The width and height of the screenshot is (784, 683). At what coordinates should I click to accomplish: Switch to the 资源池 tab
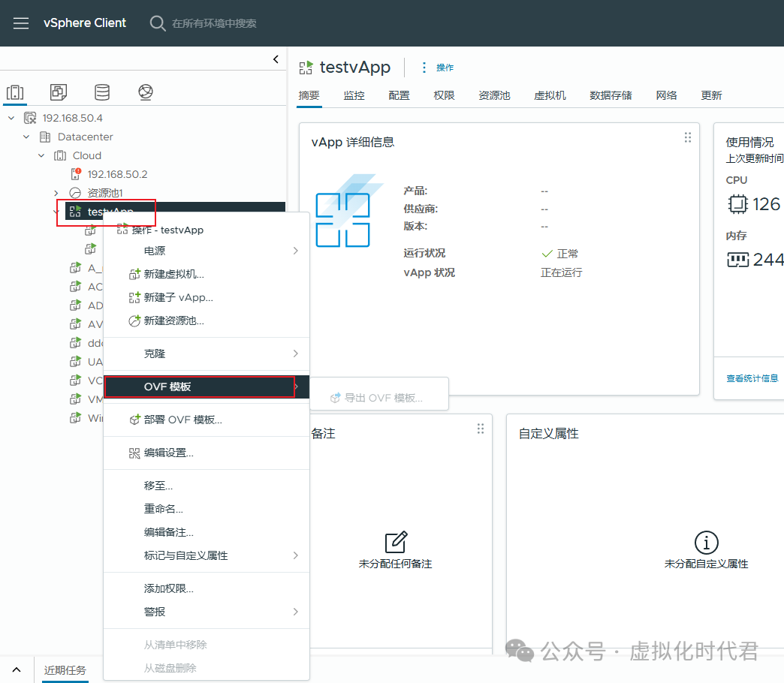point(494,95)
